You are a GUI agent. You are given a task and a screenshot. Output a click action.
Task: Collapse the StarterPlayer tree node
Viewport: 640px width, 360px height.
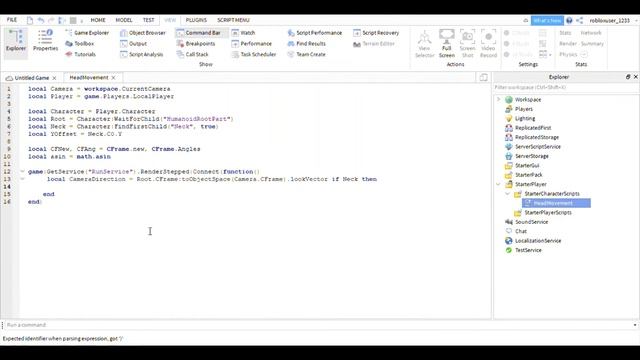click(498, 184)
